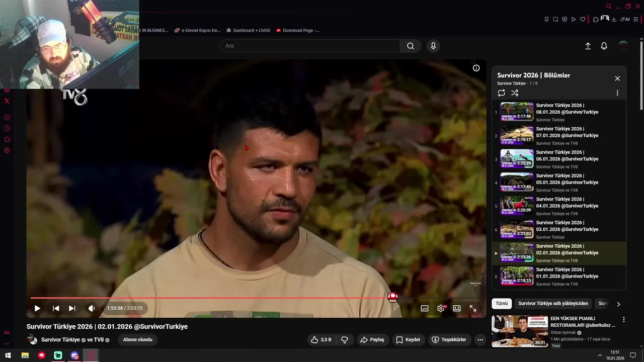
Task: Open thumbnail of episode 03.01.2026
Action: pos(517,229)
